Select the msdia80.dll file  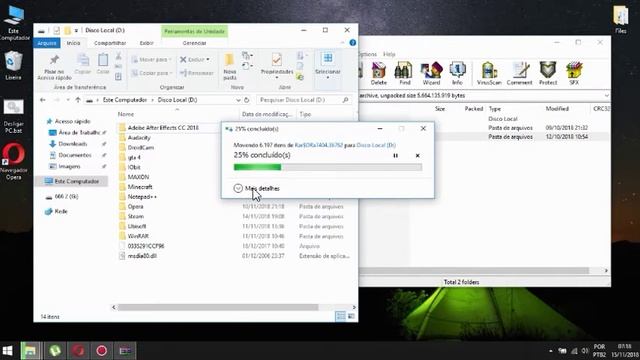(142, 256)
